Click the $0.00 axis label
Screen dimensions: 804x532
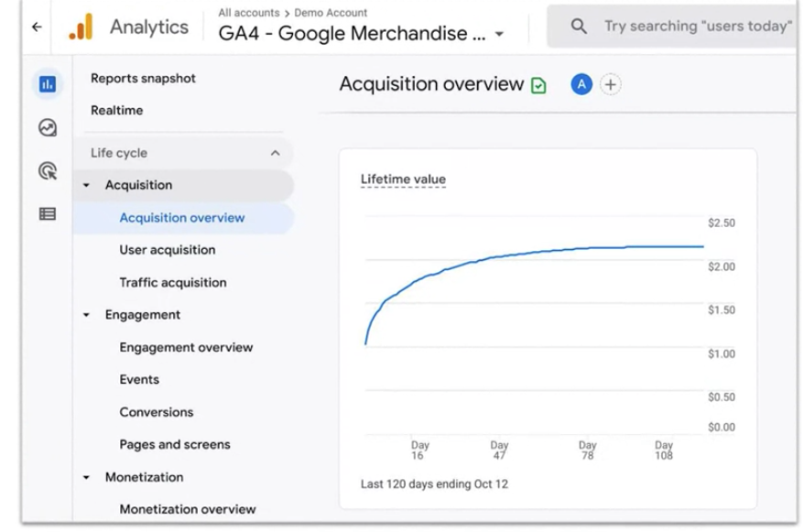pyautogui.click(x=722, y=427)
